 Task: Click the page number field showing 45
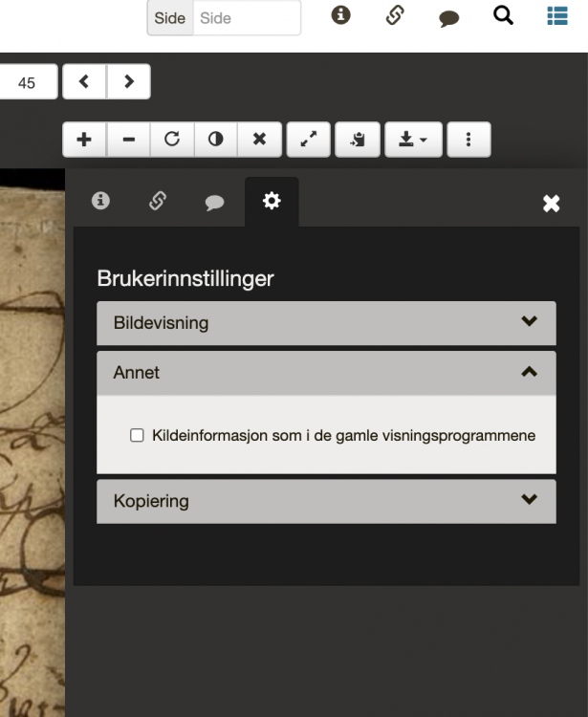click(x=29, y=82)
